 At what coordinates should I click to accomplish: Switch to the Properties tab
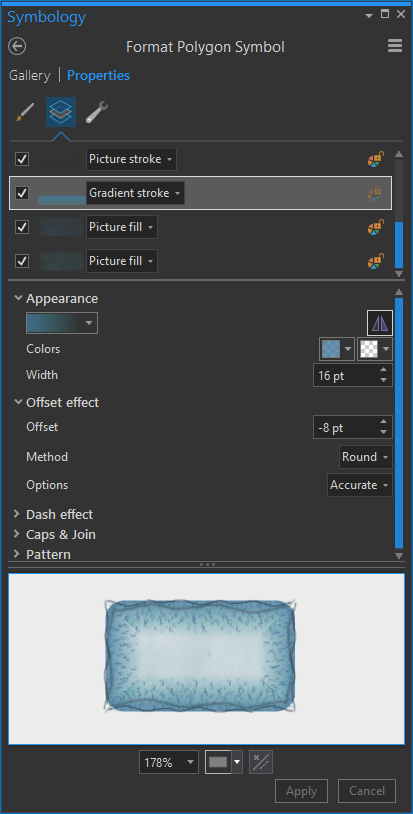99,75
